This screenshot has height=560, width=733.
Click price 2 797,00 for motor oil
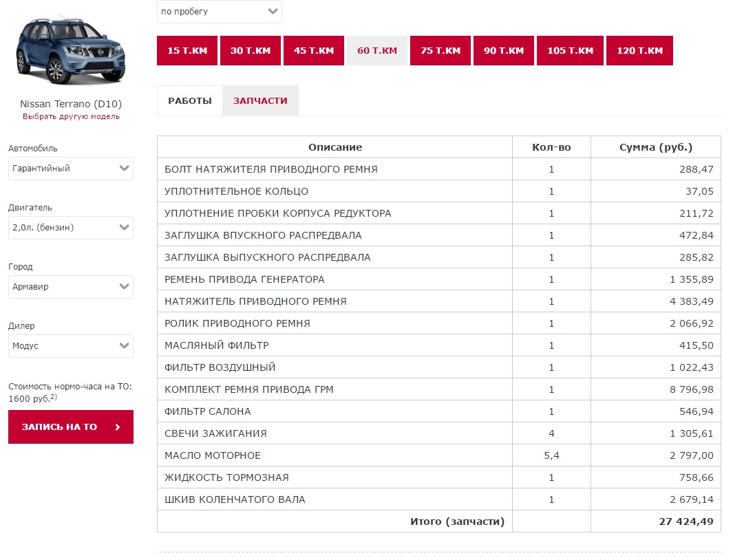click(x=692, y=455)
